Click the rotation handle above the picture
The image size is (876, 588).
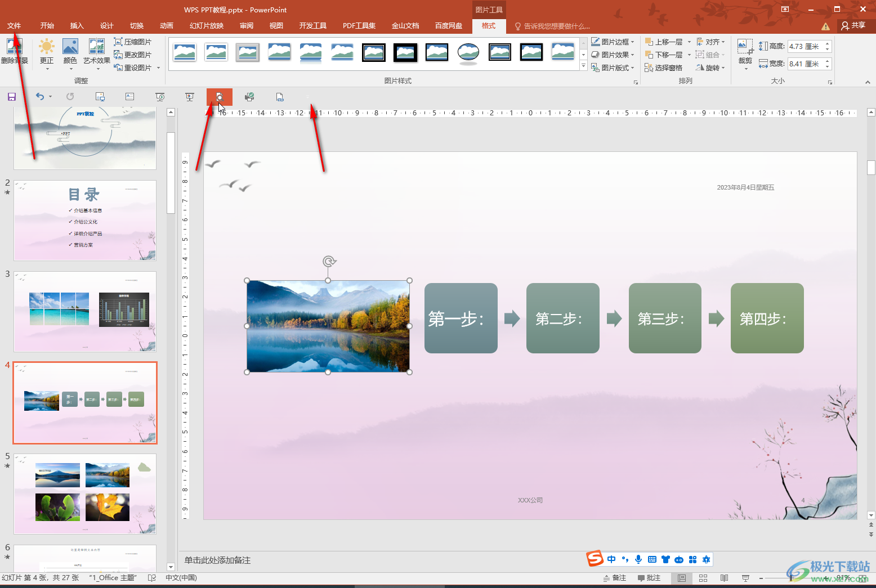329,261
